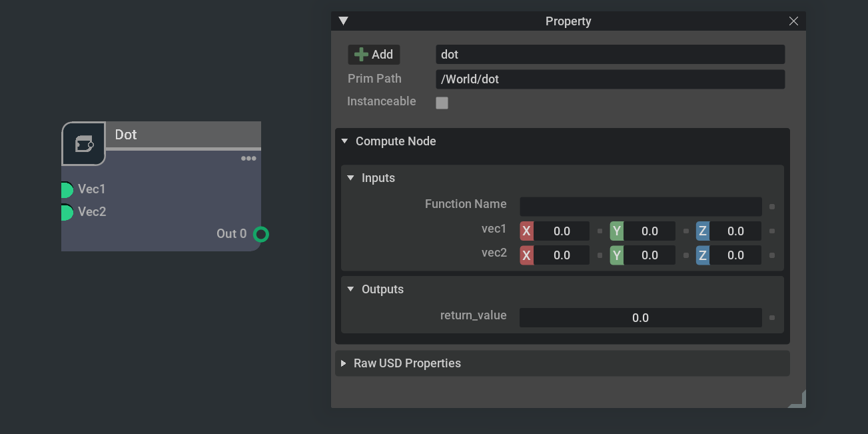Close the Property panel

tap(793, 21)
